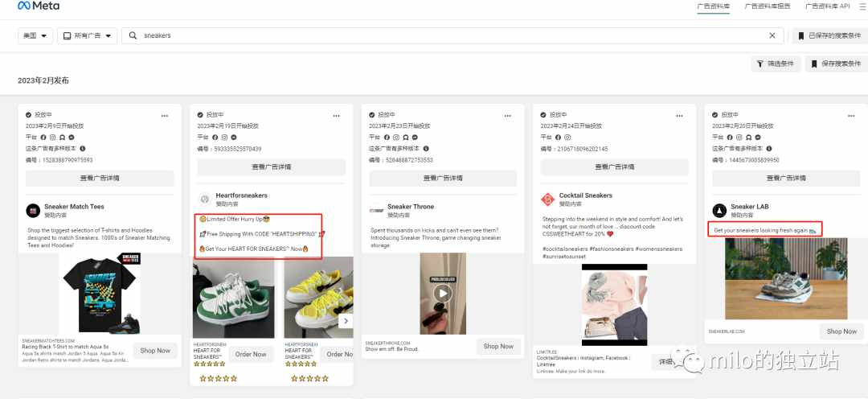Click Shop Now on Sneaker LAB ad
868x399 pixels.
[841, 331]
